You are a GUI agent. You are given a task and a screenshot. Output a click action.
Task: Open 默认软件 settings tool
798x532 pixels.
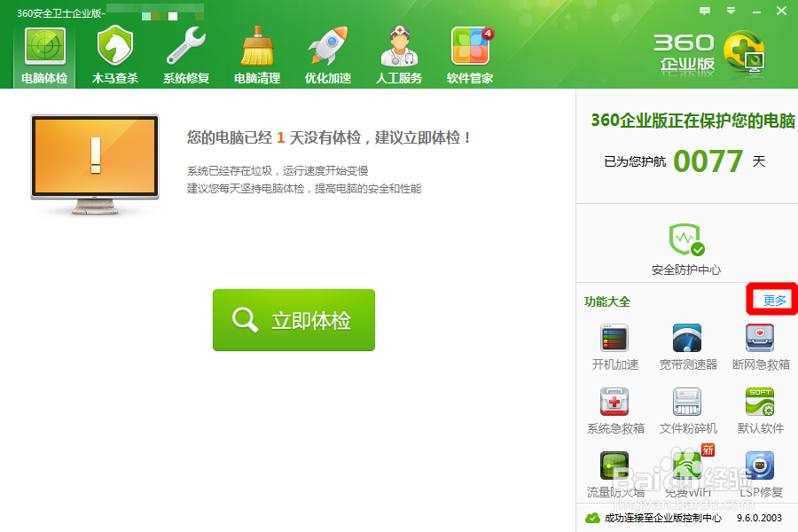[x=761, y=411]
